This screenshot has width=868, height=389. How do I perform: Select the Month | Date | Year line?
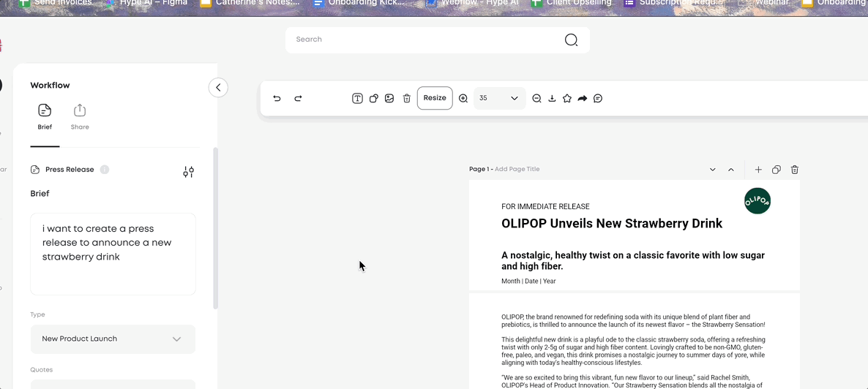(528, 281)
